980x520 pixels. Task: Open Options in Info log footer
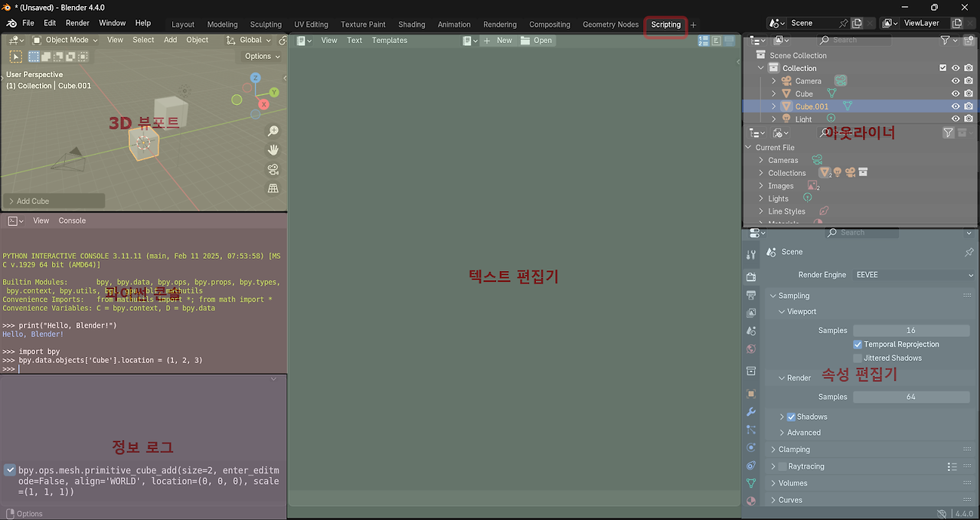(24, 514)
